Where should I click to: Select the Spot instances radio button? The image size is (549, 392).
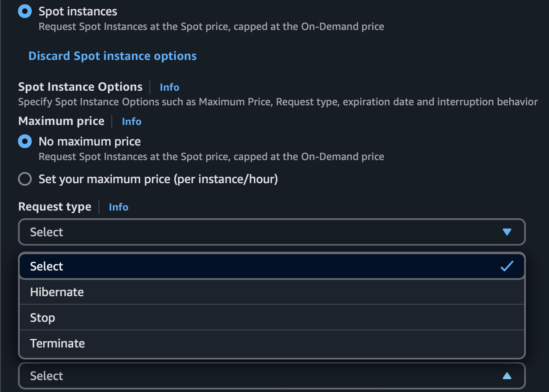pos(25,11)
